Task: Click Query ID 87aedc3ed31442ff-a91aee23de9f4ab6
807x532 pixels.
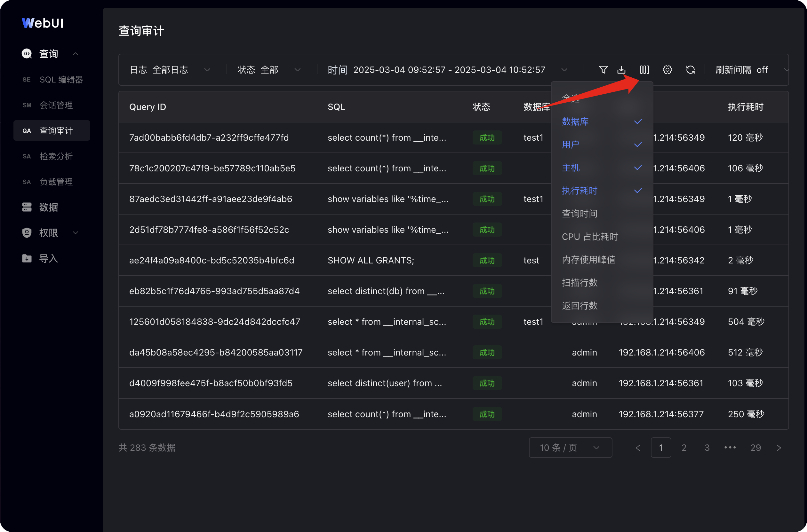Action: coord(211,199)
